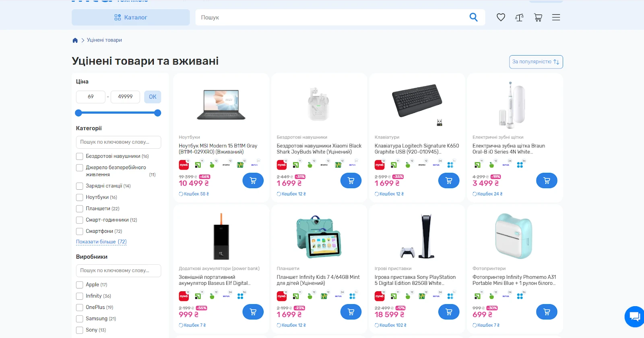The width and height of the screenshot is (644, 338).
Task: Check the Планшети category filter
Action: (x=80, y=209)
